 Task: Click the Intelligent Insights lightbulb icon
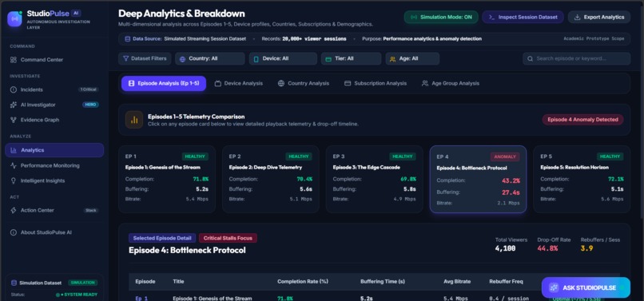coord(13,180)
